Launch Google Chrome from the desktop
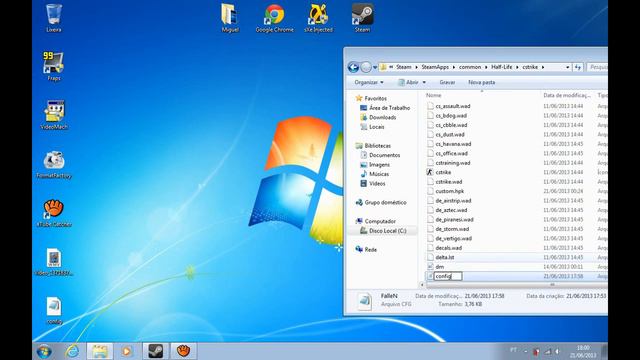Screen dimensions: 640x360 274,18
